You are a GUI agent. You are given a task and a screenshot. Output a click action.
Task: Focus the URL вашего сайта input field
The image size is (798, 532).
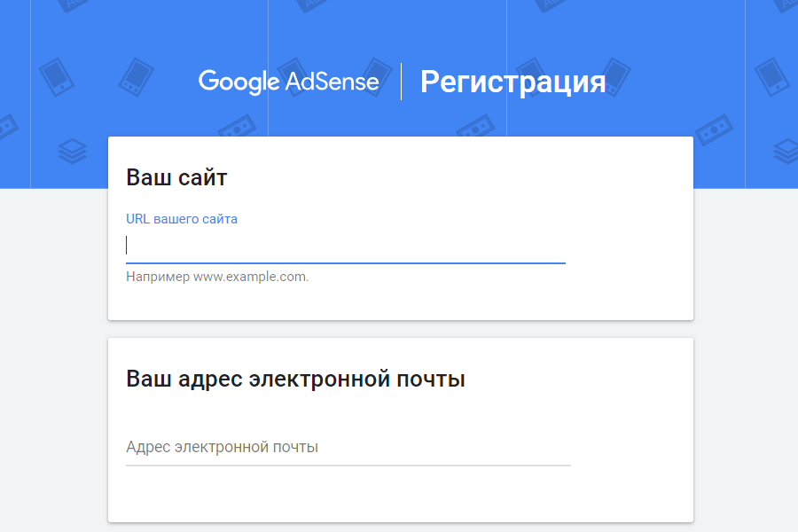click(x=346, y=246)
